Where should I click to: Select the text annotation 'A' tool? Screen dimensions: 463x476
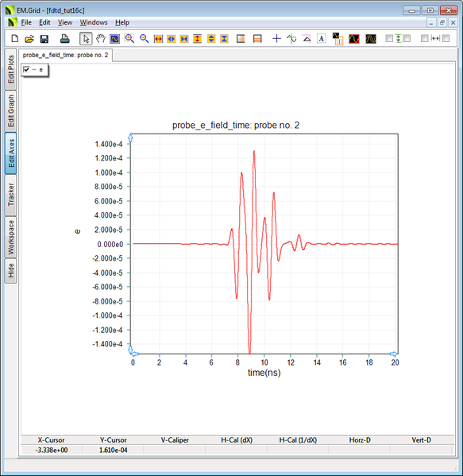(x=322, y=39)
